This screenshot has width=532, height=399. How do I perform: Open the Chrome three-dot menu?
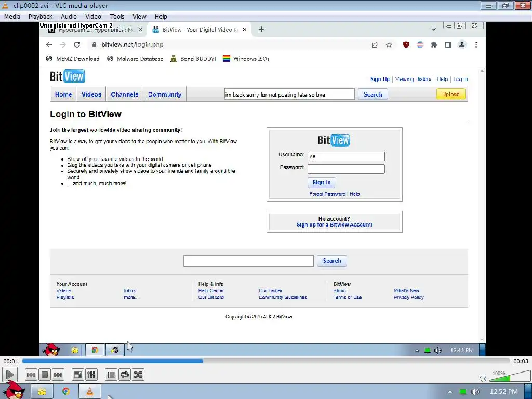pos(476,45)
